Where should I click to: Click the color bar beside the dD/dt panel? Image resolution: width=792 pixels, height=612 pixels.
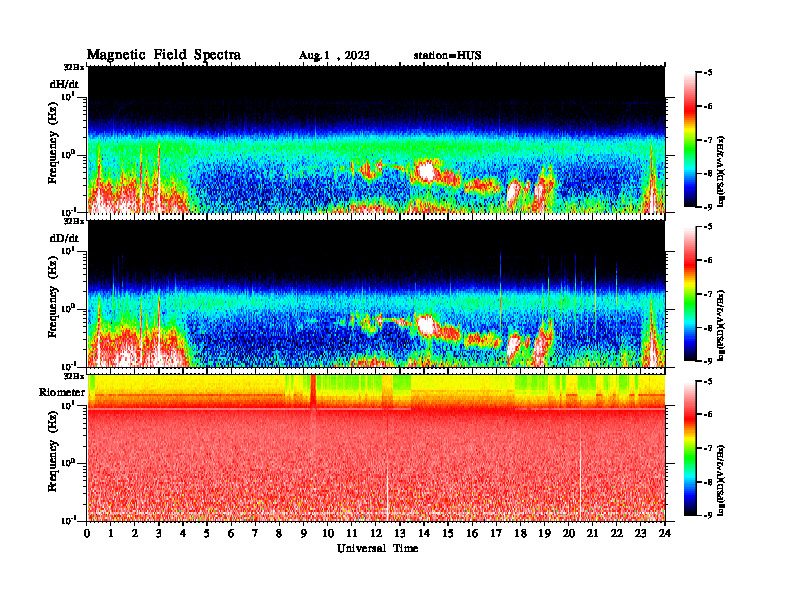[690, 294]
